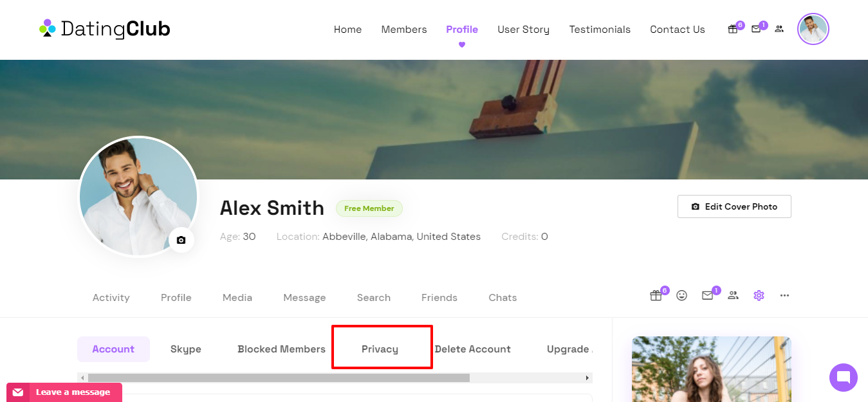Switch to the Blocked Members tab

[x=282, y=349]
